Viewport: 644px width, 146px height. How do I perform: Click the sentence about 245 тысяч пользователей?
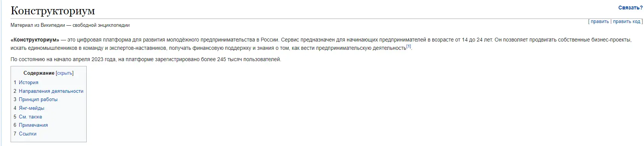tap(146, 59)
